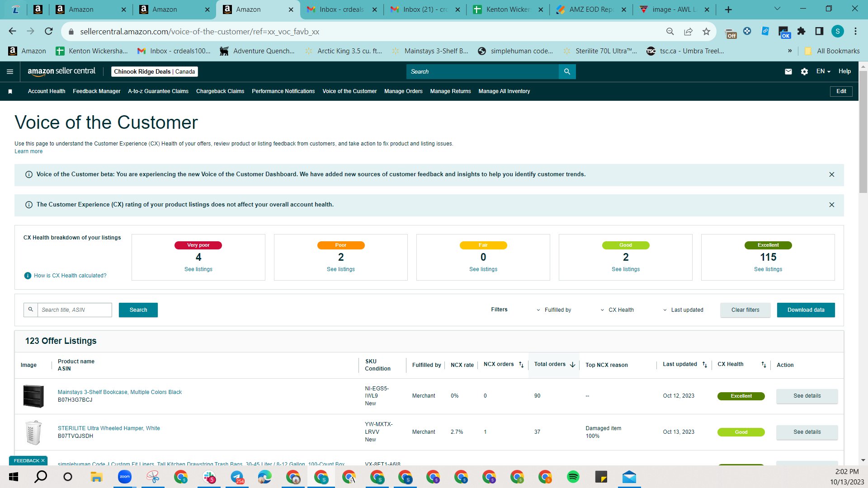
Task: Click the Search title, ASIN input field
Action: click(75, 310)
